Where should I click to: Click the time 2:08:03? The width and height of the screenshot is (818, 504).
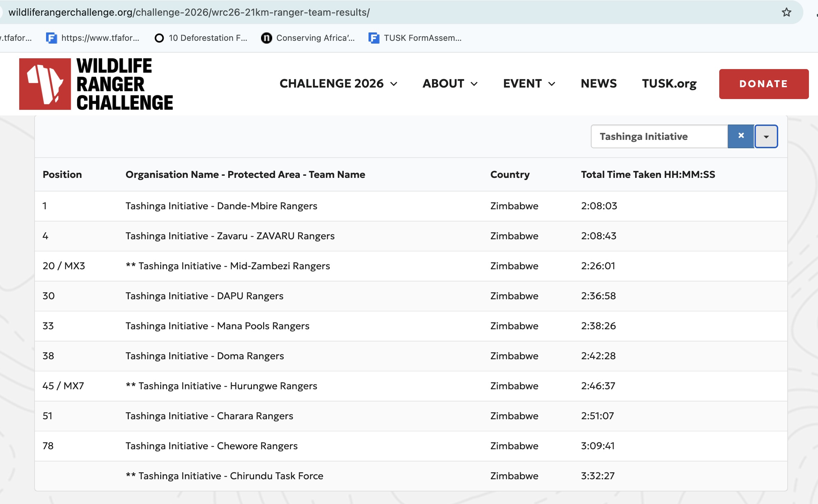[x=599, y=206]
